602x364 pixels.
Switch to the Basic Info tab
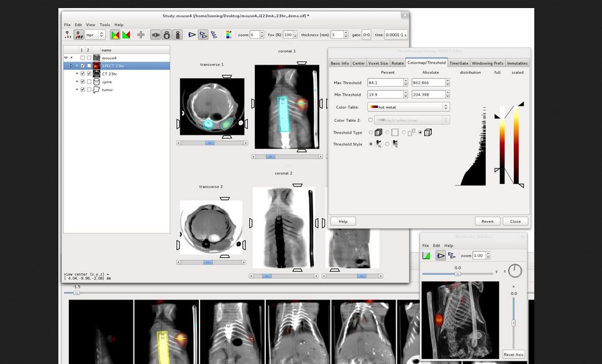340,63
